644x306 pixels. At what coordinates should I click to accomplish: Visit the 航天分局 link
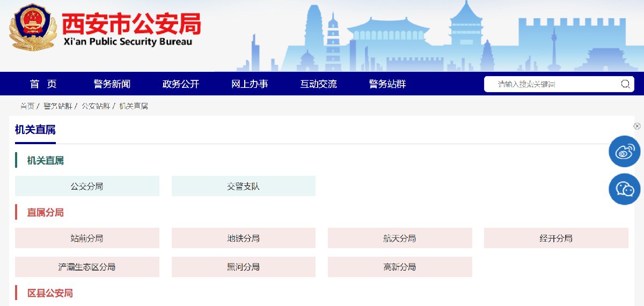(400, 238)
